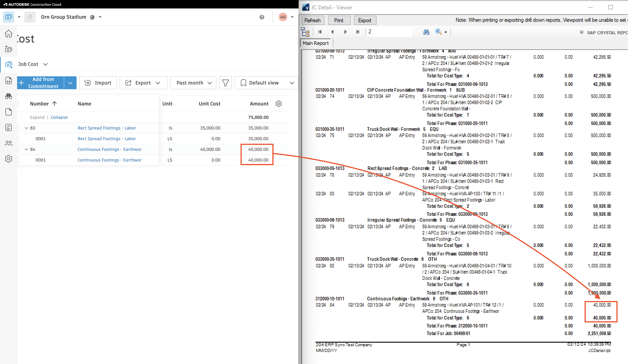Toggle the filter icon in toolbar
Viewport: 628px width, 364px height.
(225, 83)
